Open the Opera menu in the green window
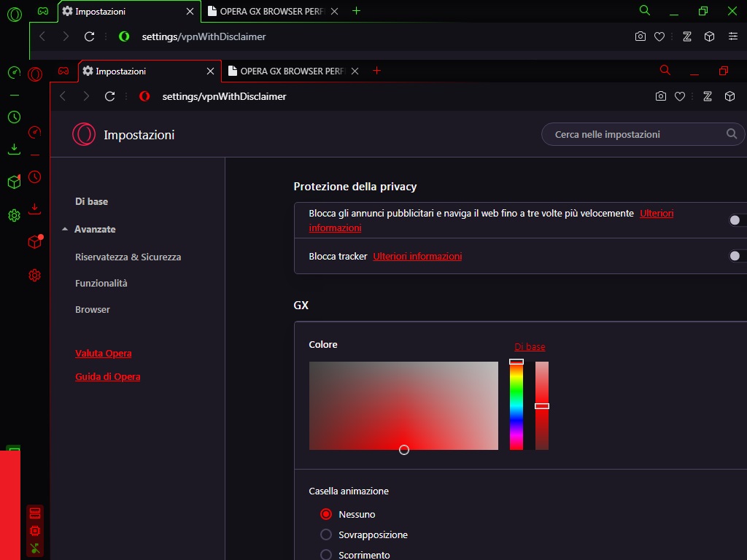The height and width of the screenshot is (560, 747). click(15, 15)
